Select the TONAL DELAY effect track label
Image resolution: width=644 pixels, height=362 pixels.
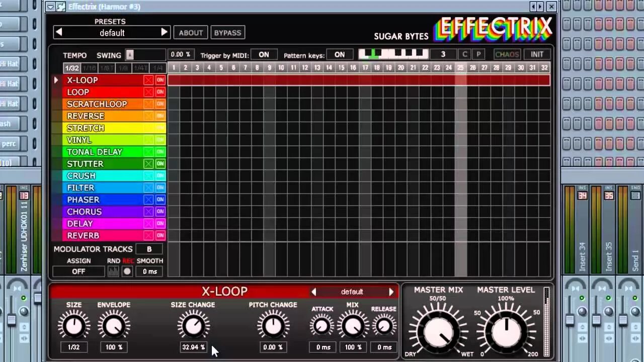95,152
